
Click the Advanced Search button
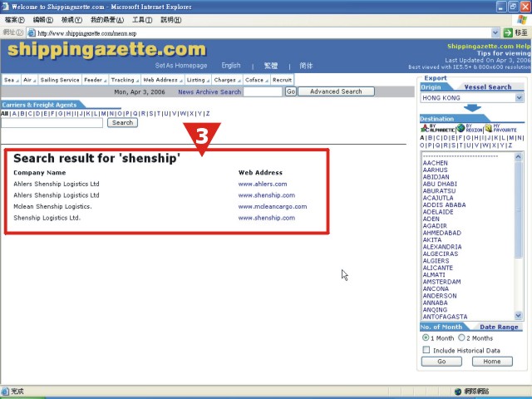(x=336, y=91)
